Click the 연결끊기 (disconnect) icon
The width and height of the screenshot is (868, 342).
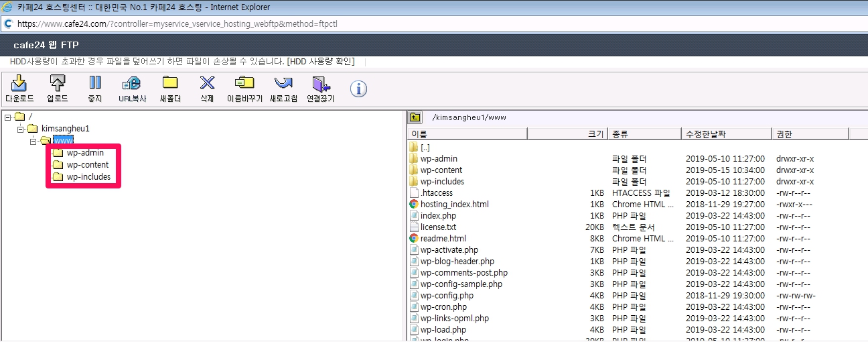tap(321, 84)
